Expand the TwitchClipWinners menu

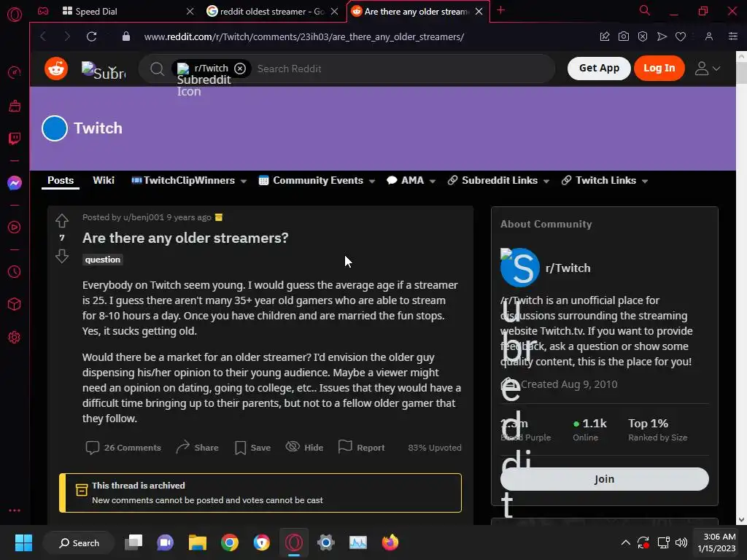pos(189,181)
